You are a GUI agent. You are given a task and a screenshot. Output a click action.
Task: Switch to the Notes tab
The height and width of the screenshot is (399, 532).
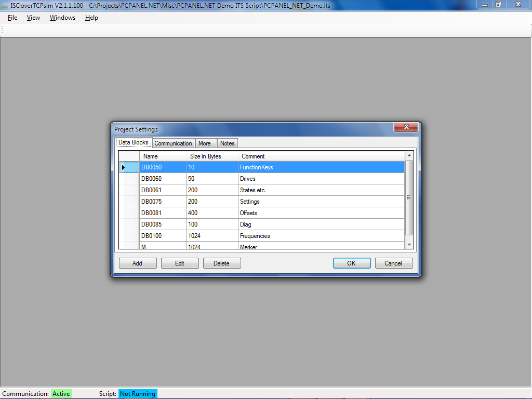point(227,143)
